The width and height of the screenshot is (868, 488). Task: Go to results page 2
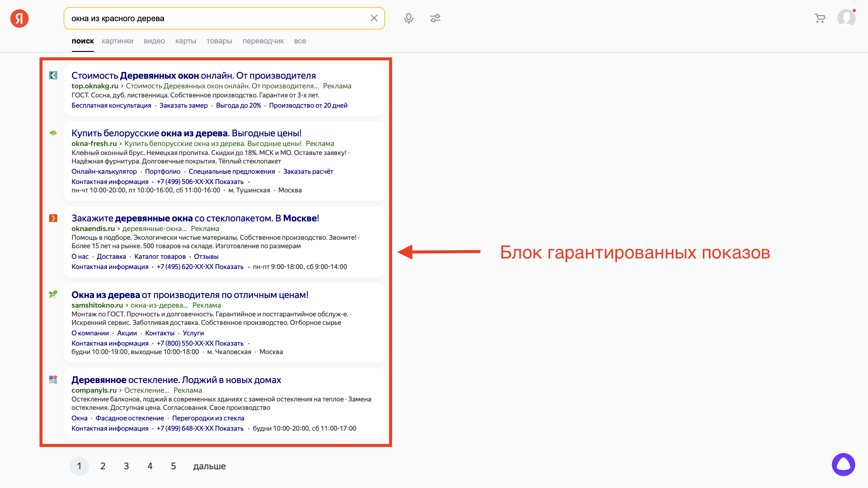(103, 466)
